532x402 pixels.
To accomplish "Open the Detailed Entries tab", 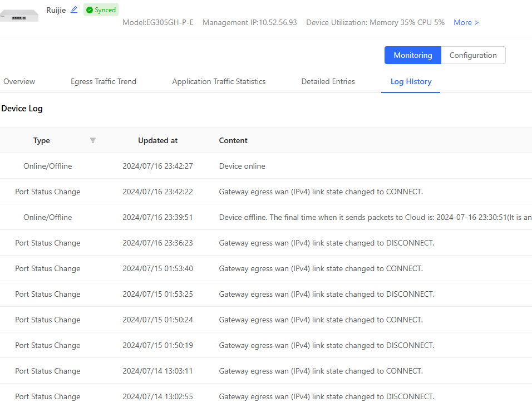I will coord(328,81).
